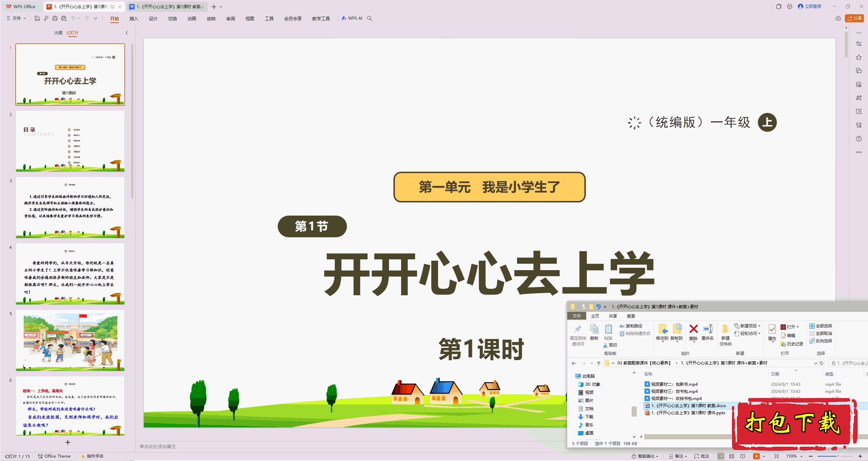Screen dimensions: 868x461
Task: Click the Explorer back arrow
Action: coord(574,363)
